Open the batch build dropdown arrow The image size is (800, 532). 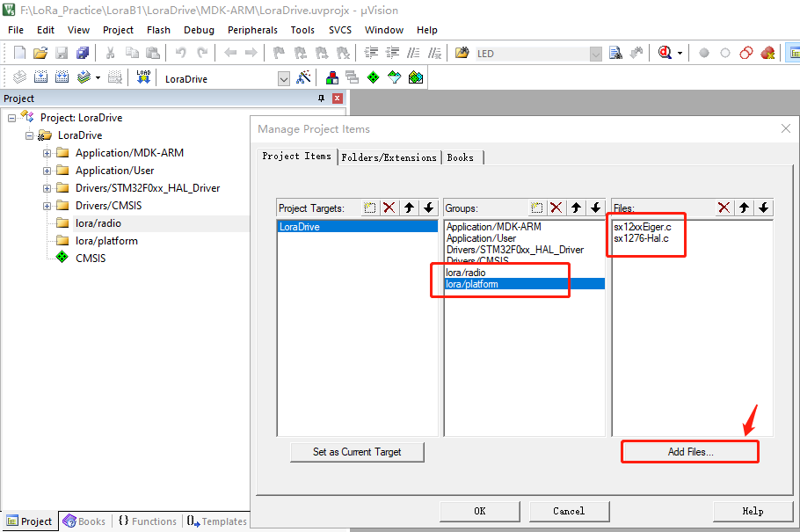(x=98, y=78)
